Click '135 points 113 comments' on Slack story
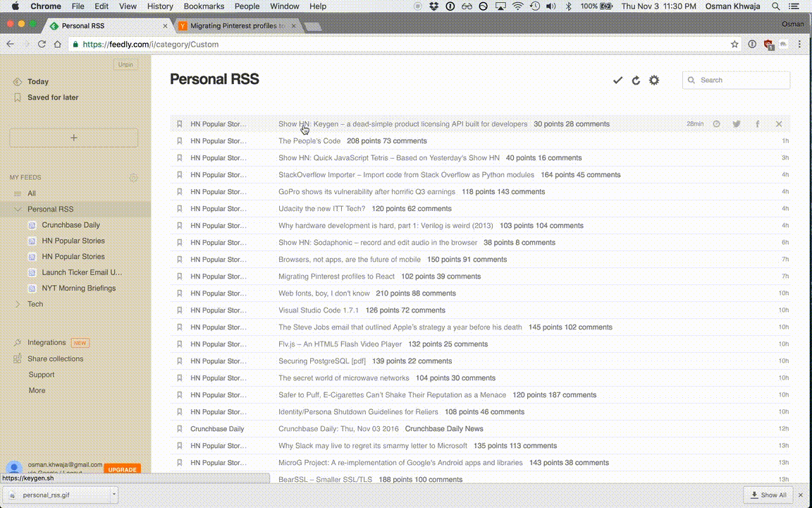 coord(515,446)
